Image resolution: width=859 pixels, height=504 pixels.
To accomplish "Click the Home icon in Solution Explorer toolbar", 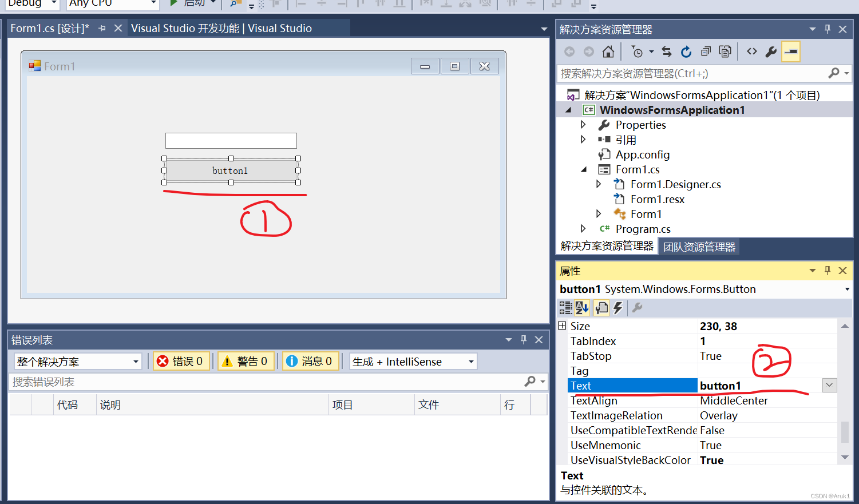I will coord(608,51).
